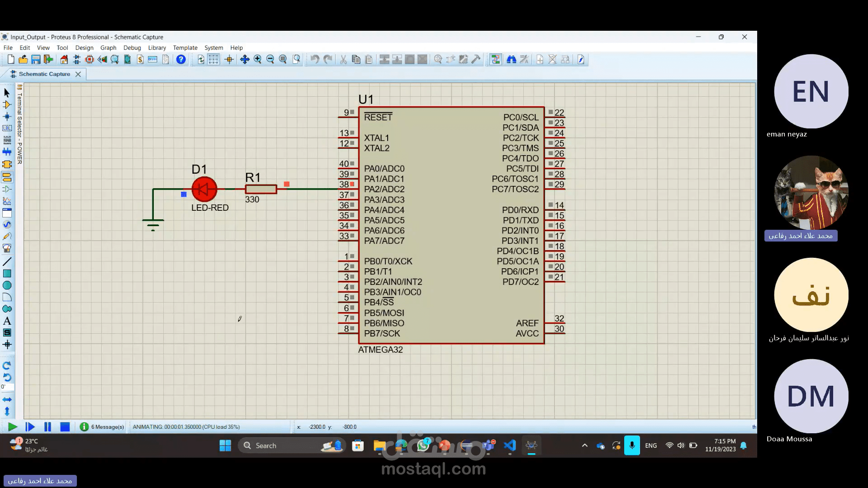
Task: Stop the running simulation
Action: [65, 427]
